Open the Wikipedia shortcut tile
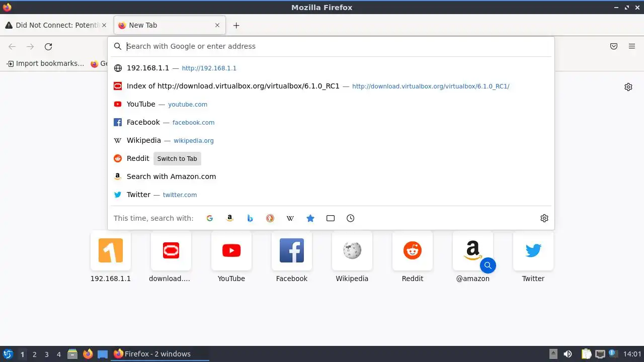 click(x=352, y=250)
